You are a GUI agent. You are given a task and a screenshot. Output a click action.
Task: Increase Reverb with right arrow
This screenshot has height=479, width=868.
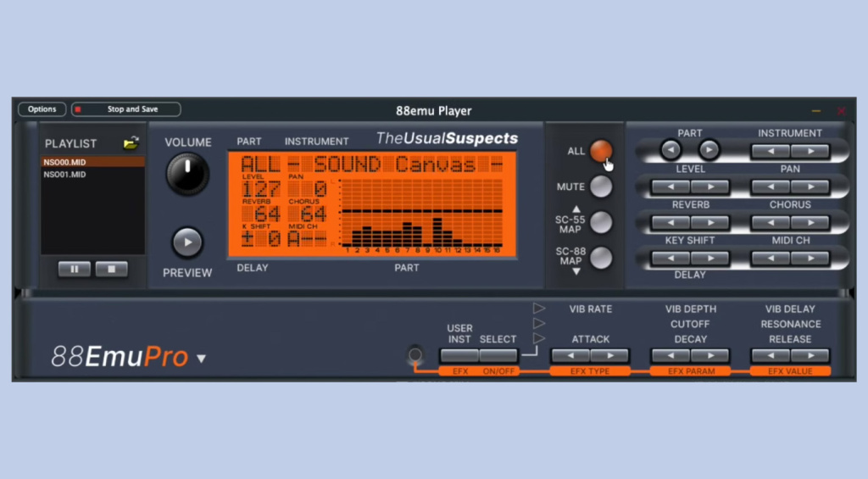[710, 223]
